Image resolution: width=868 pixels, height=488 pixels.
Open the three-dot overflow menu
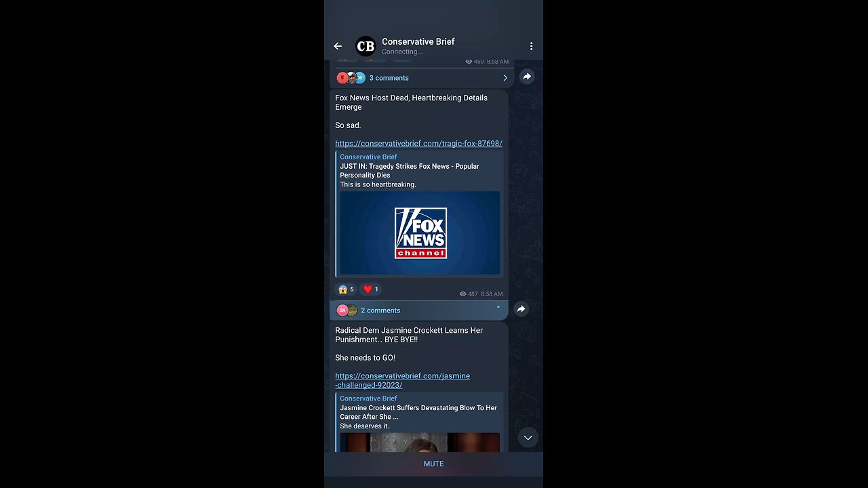(531, 46)
